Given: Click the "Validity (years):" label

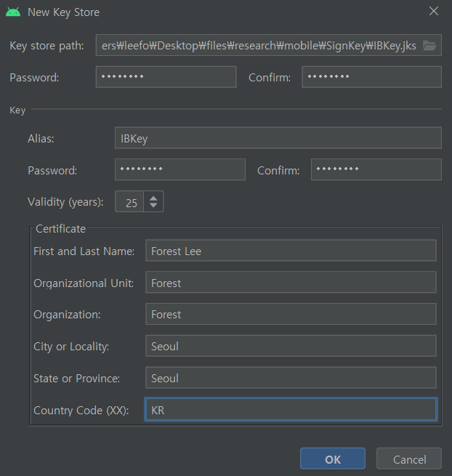Looking at the screenshot, I should coord(65,202).
